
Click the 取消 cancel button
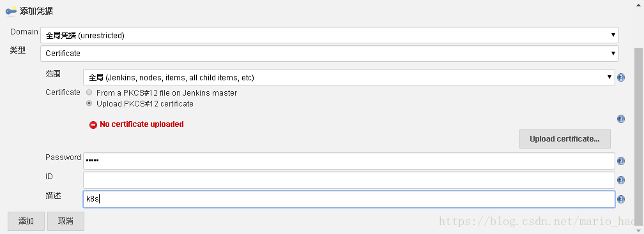66,221
